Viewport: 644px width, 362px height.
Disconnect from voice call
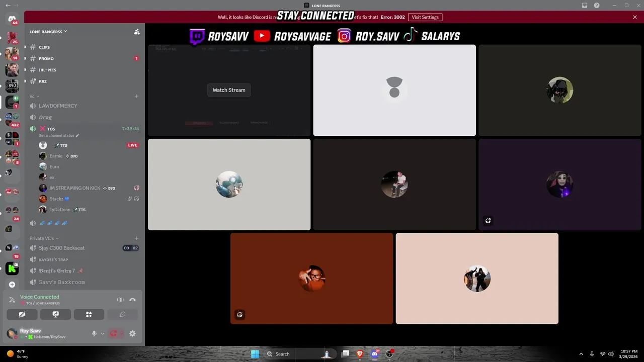click(132, 300)
